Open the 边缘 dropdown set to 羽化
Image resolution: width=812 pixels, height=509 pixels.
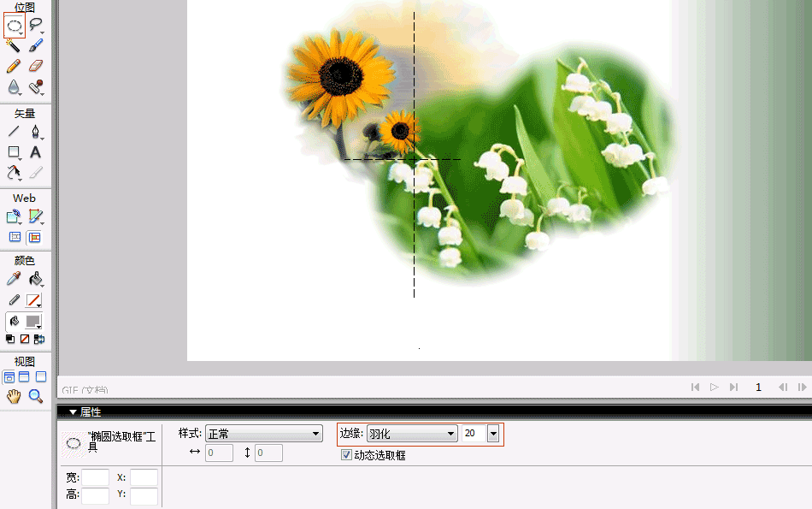coord(412,434)
